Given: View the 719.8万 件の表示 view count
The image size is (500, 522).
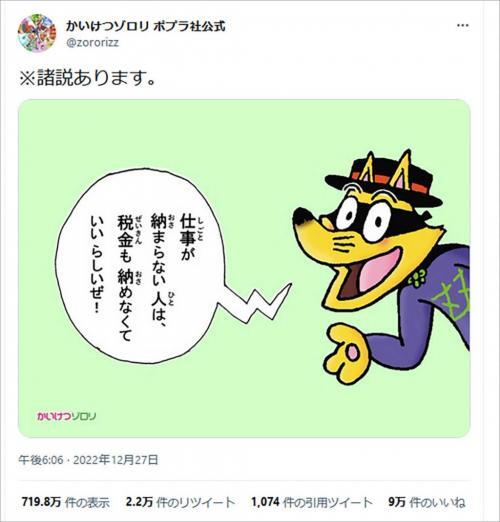Looking at the screenshot, I should pyautogui.click(x=66, y=502).
